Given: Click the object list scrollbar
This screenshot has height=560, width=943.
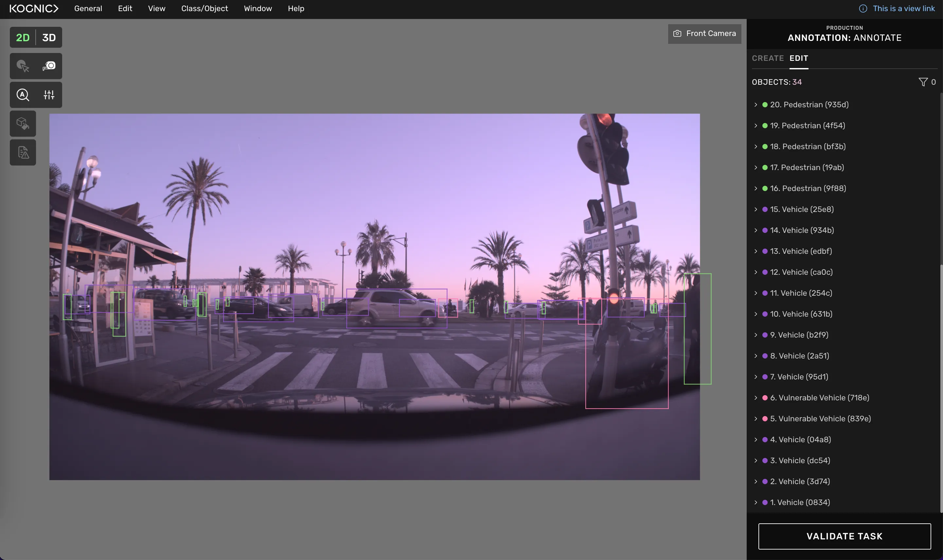Looking at the screenshot, I should click(x=941, y=389).
